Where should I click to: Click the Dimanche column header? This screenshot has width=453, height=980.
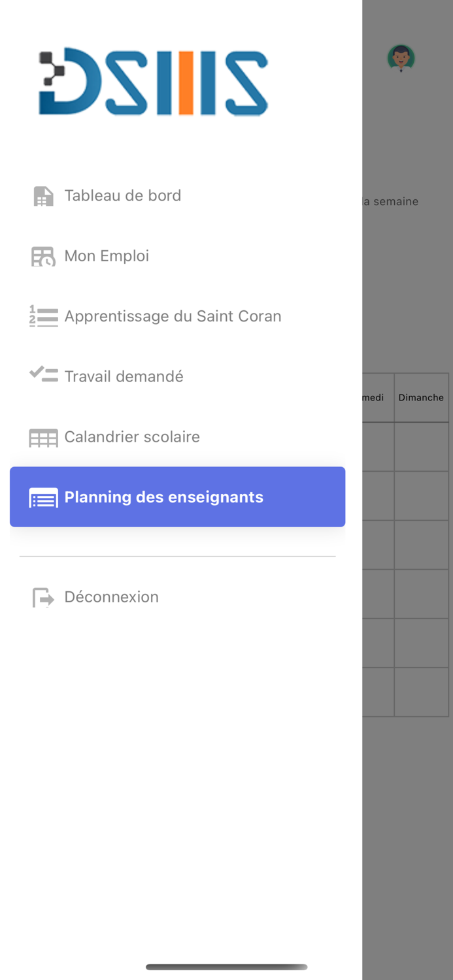[421, 397]
